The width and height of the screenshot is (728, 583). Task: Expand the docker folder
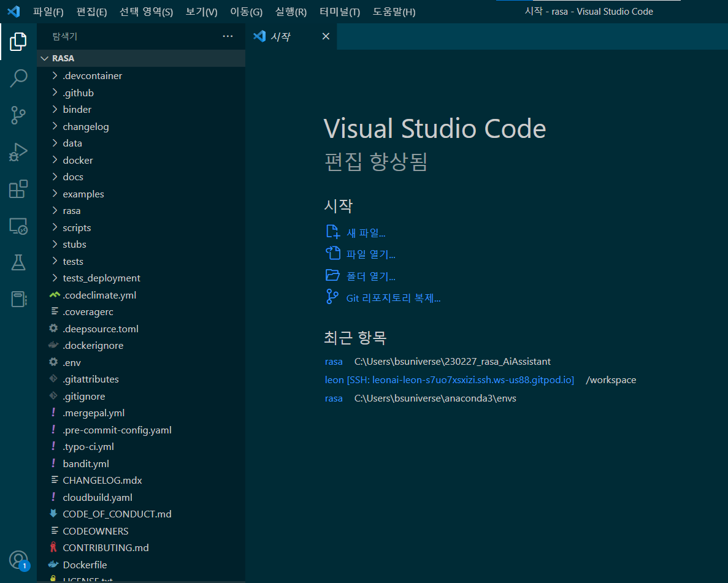coord(140,160)
